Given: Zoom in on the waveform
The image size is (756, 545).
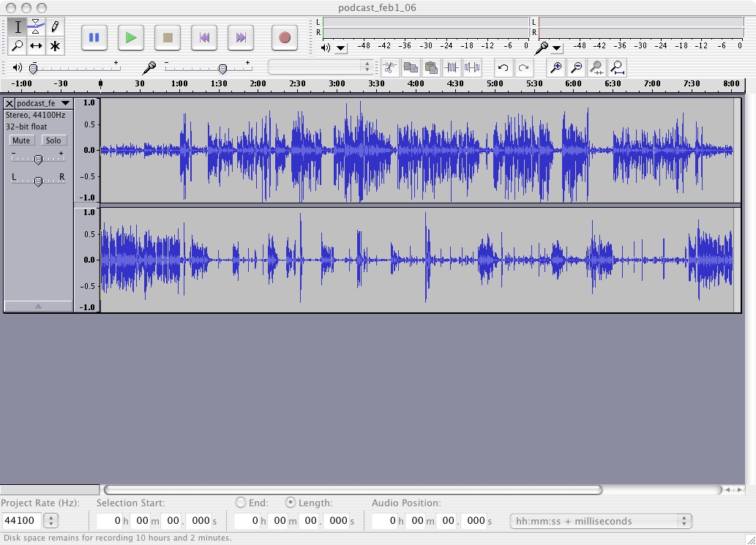Looking at the screenshot, I should click(555, 67).
